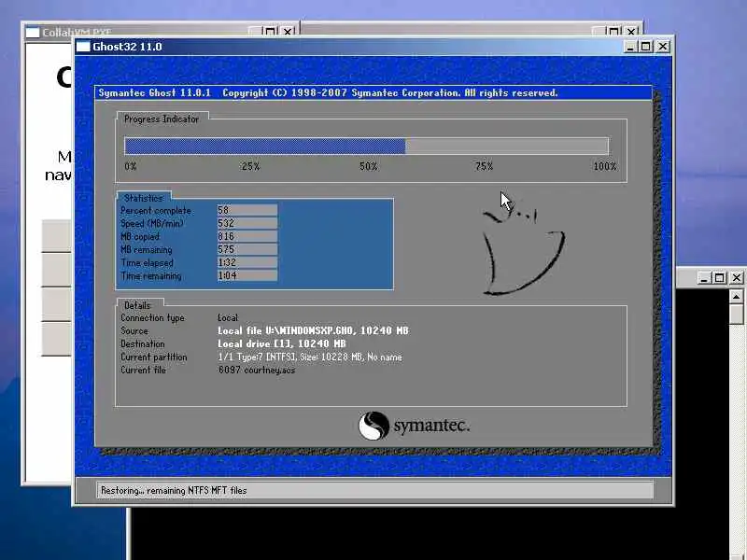747x560 pixels.
Task: Click the 100% progress marker label
Action: [604, 166]
